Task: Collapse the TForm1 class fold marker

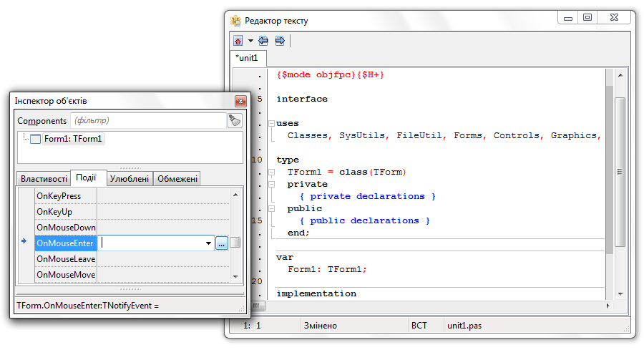Action: pyautogui.click(x=271, y=172)
